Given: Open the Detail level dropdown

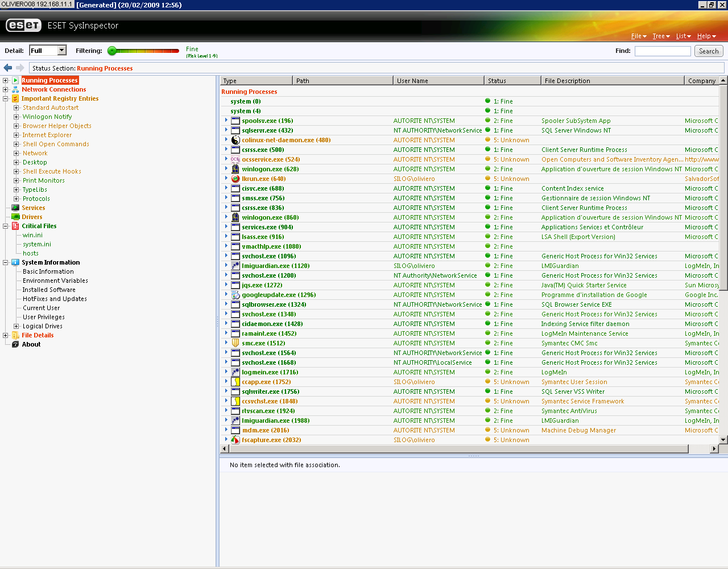Looking at the screenshot, I should coord(62,51).
